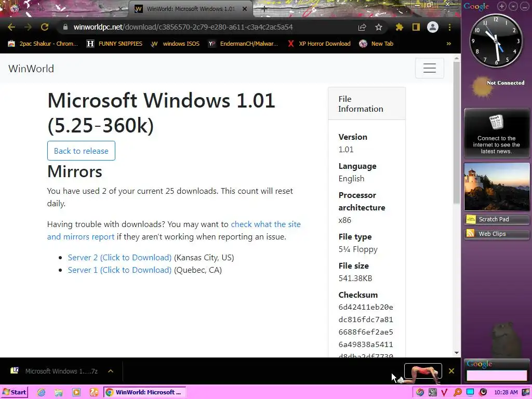Click WinWorld site logo
The width and height of the screenshot is (532, 399).
click(x=31, y=69)
